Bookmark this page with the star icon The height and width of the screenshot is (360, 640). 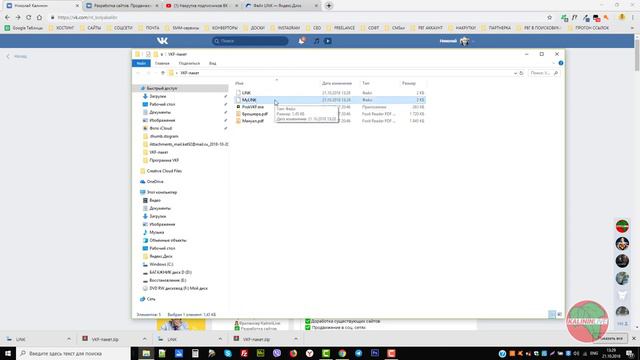pos(549,18)
